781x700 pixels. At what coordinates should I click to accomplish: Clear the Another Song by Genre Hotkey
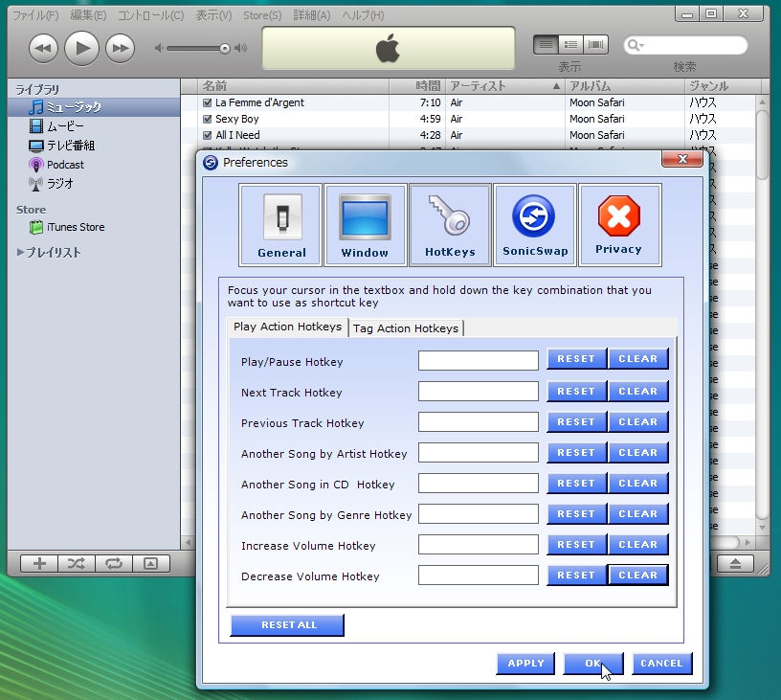tap(638, 514)
